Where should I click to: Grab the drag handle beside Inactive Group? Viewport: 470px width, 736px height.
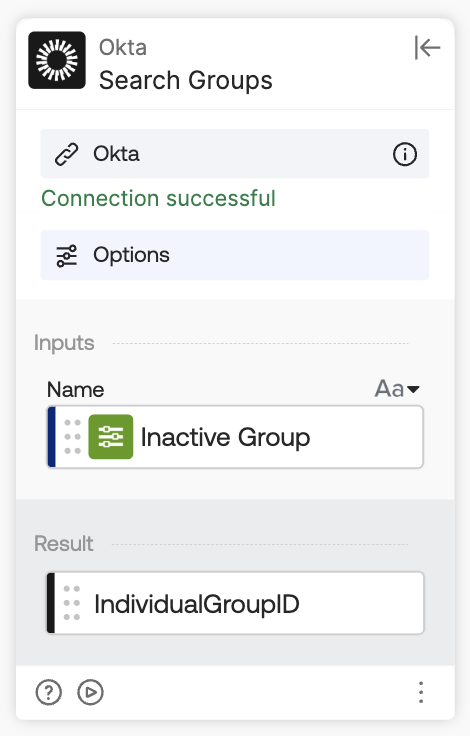click(x=72, y=437)
